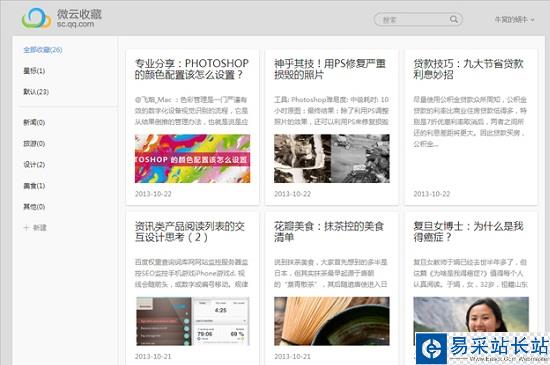Select the 其他(0) category
This screenshot has height=365, width=550.
34,207
